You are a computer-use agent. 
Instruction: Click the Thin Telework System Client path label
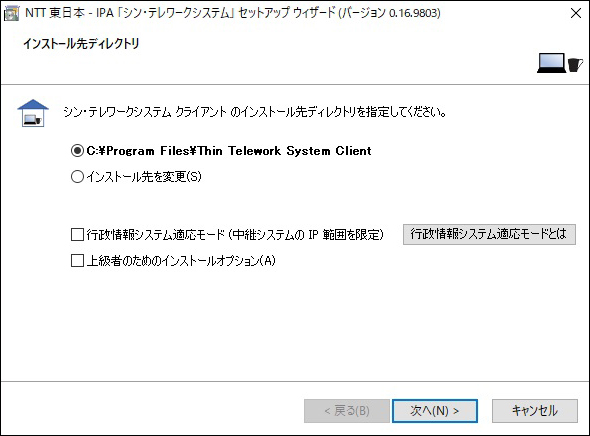[x=284, y=151]
